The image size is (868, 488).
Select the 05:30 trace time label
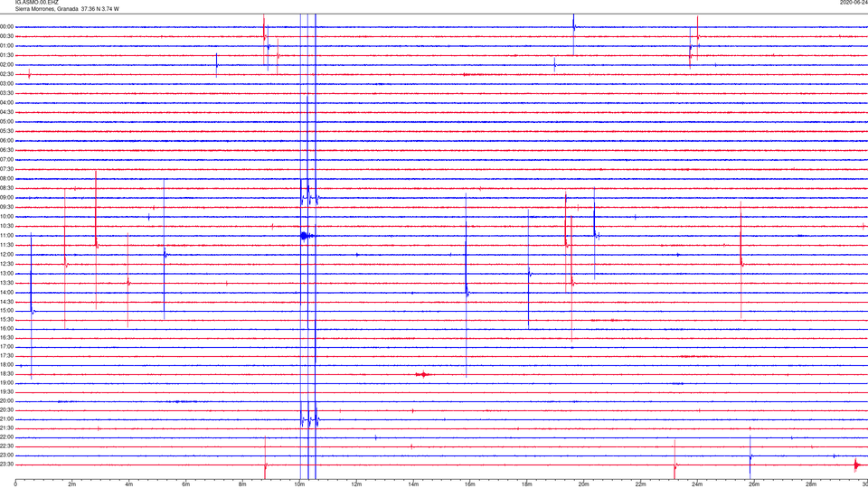7,131
